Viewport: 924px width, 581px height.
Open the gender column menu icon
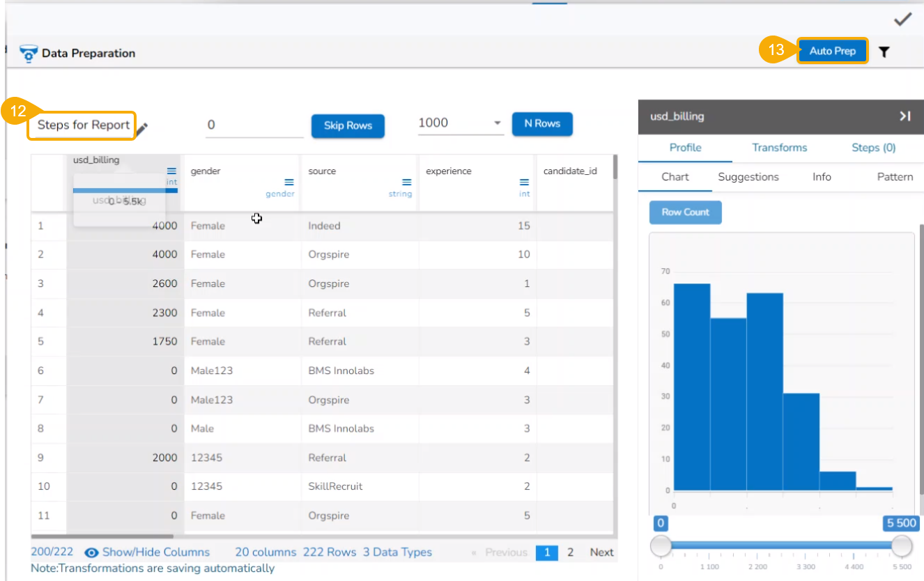point(289,183)
